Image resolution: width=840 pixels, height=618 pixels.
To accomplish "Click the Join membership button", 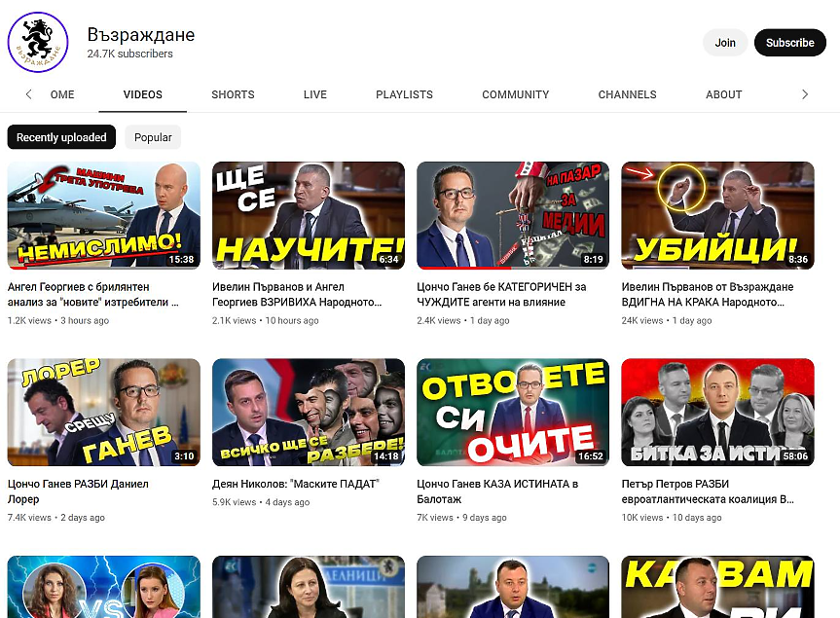I will tap(725, 43).
